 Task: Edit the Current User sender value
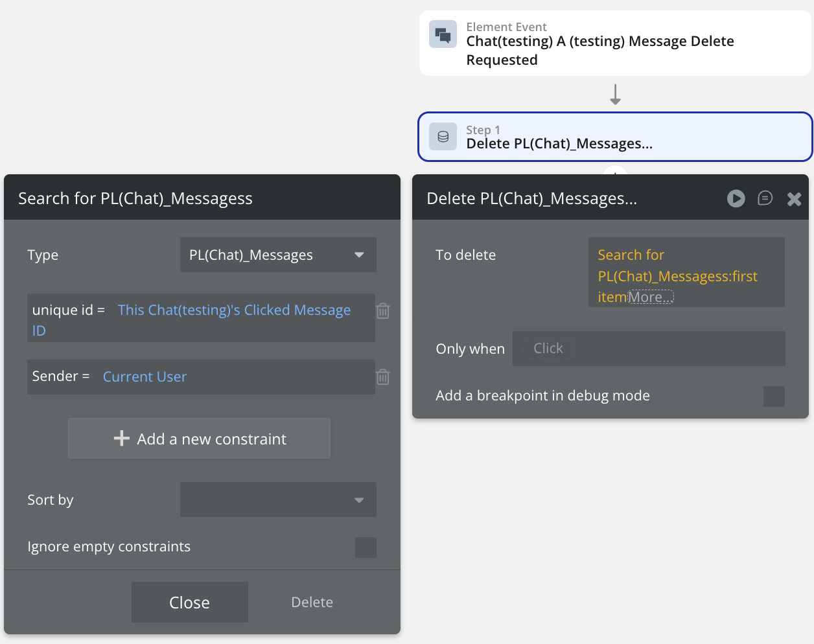(145, 377)
